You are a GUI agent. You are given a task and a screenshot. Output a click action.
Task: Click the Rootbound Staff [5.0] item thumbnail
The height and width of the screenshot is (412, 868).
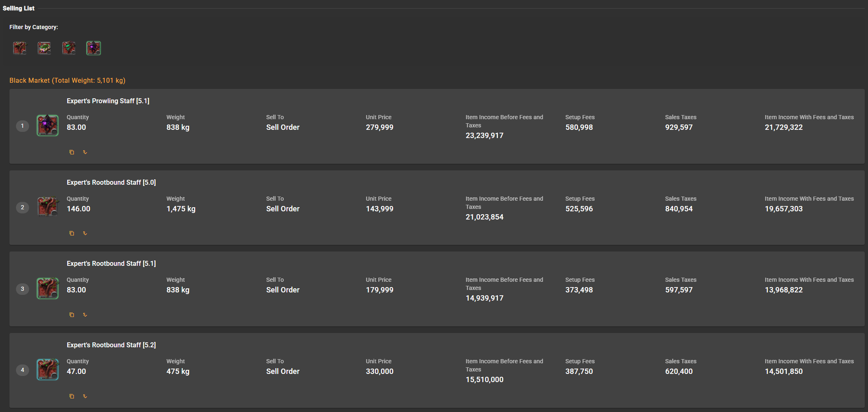[x=48, y=207]
